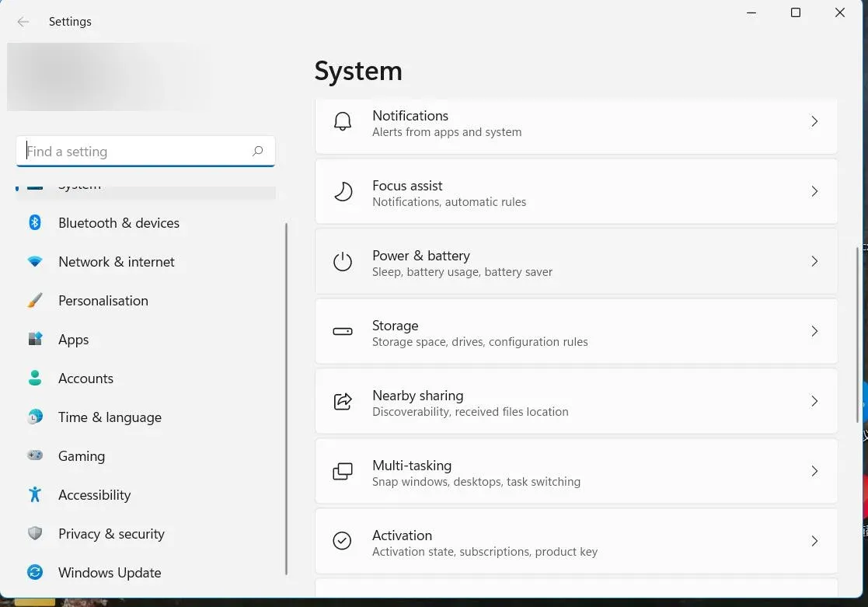Open Apps settings category
Image resolution: width=868 pixels, height=607 pixels.
click(x=145, y=339)
